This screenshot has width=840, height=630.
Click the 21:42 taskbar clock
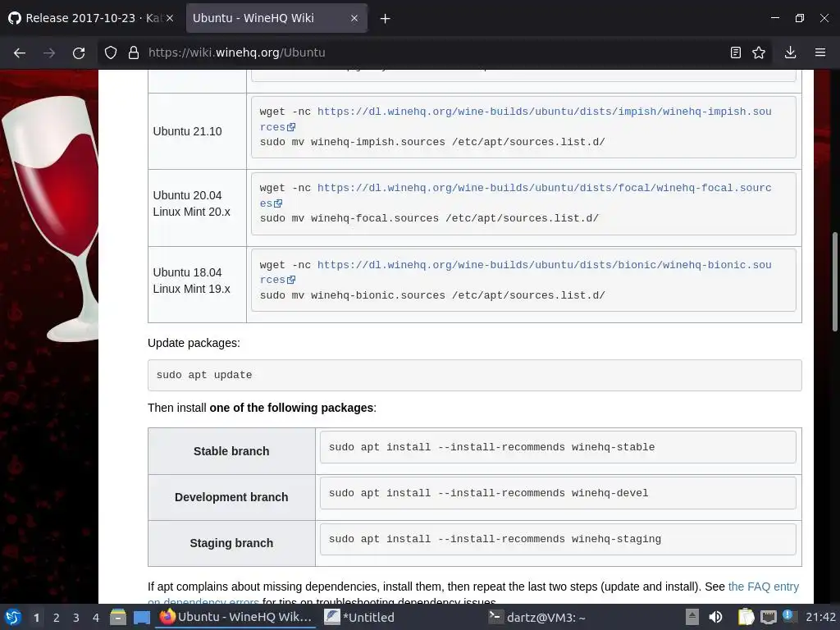pyautogui.click(x=820, y=617)
